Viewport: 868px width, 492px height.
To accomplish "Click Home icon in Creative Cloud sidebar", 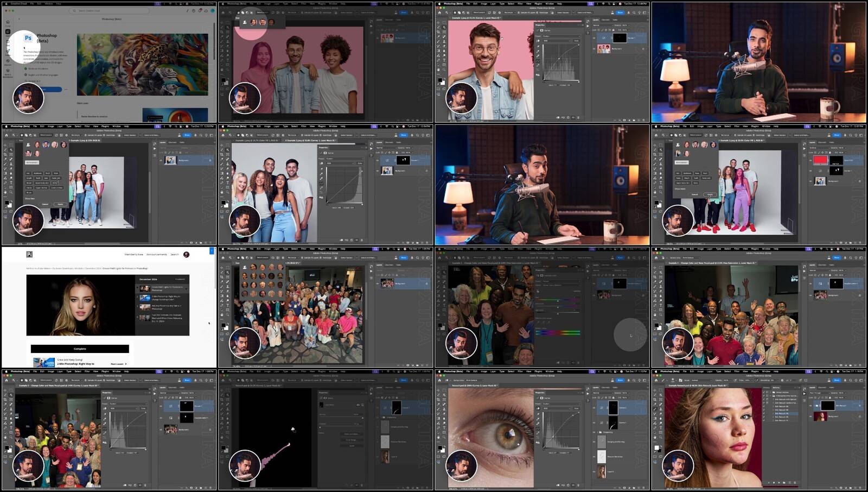I will pos(8,22).
